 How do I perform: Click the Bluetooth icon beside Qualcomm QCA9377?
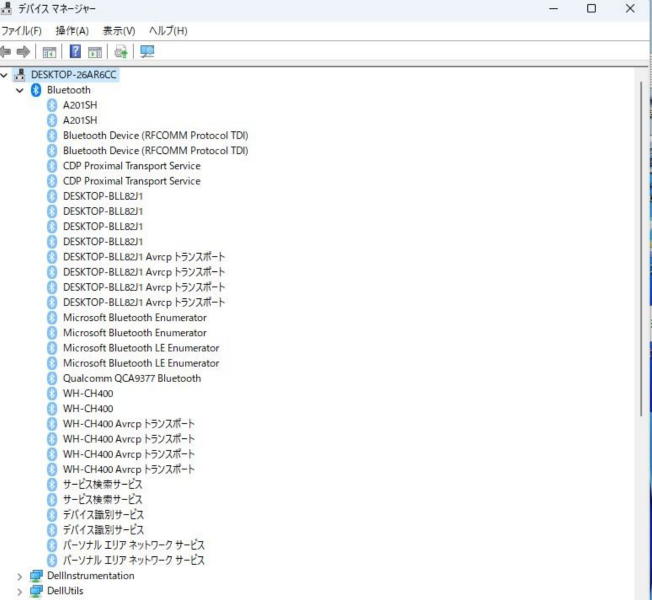coord(52,378)
